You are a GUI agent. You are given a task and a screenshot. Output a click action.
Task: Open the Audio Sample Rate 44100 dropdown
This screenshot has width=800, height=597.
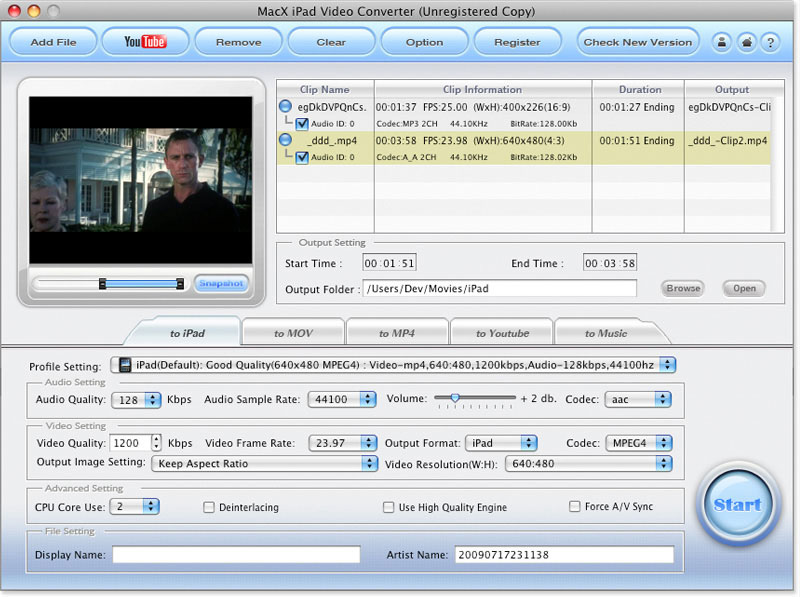tap(342, 399)
